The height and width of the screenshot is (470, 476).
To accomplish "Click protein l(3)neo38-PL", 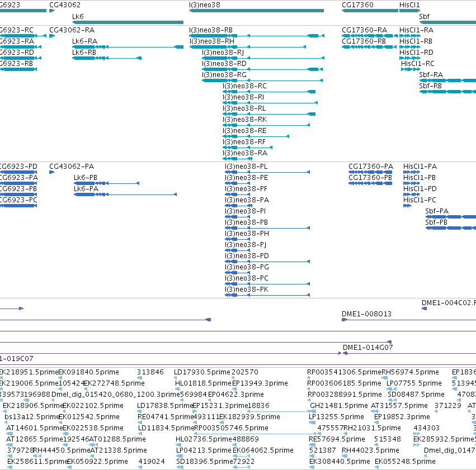I will (246, 167).
